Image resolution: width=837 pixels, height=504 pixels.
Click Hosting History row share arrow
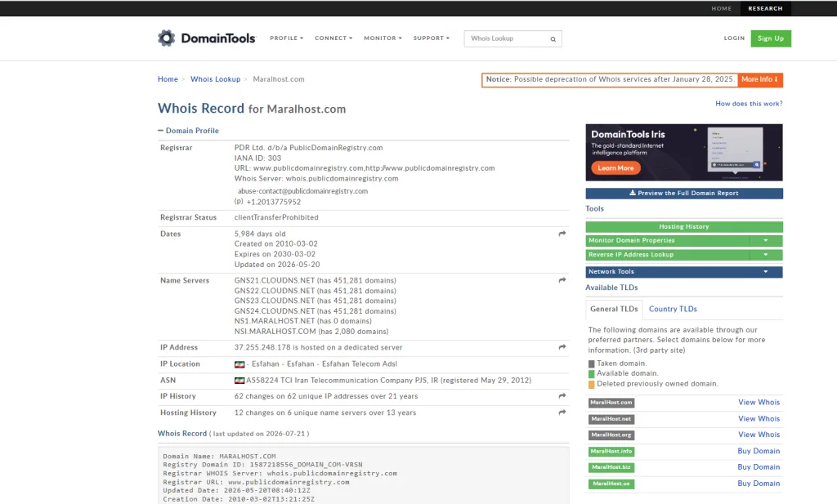coord(562,413)
